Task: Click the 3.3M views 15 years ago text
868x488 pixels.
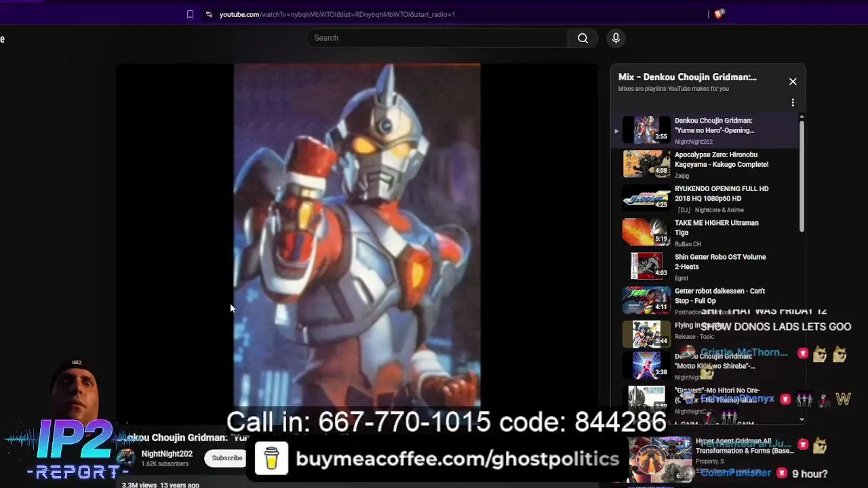Action: (x=161, y=485)
